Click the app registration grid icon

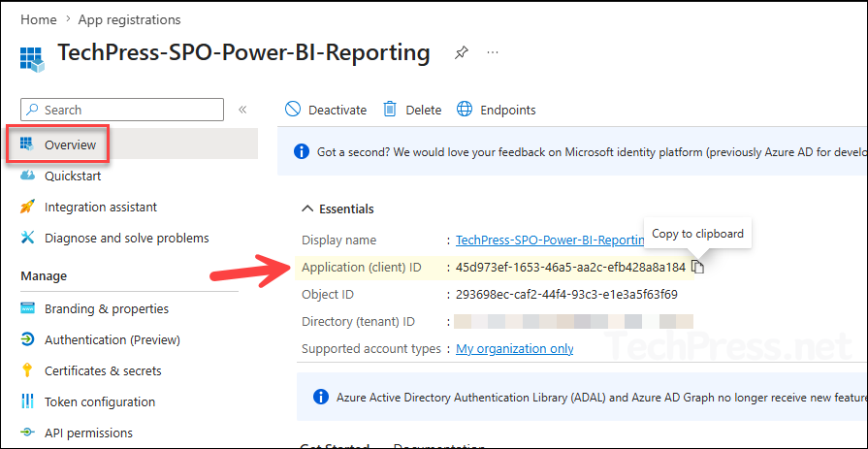click(33, 59)
